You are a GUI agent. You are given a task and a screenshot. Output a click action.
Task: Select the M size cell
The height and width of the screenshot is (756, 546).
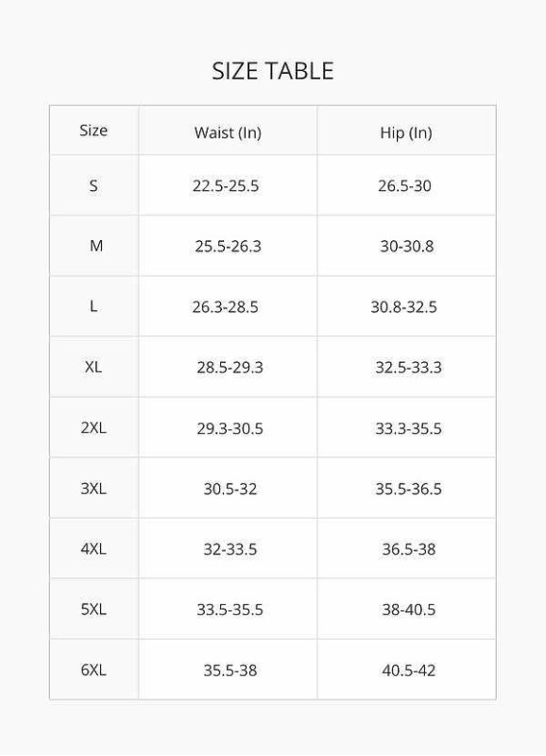point(96,246)
